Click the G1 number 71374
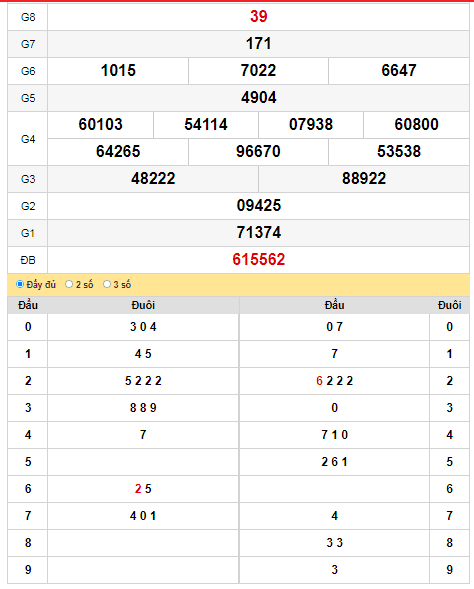This screenshot has width=474, height=589. coord(258,233)
